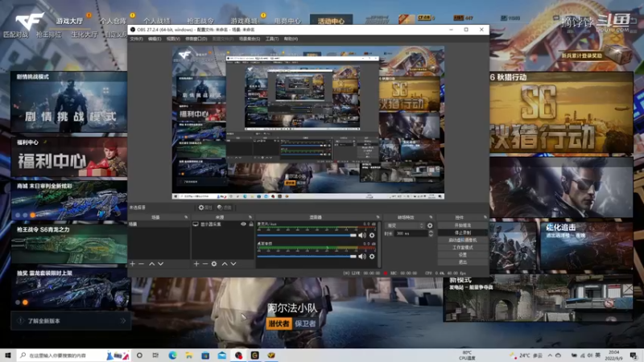Click Start Virtual Camera button
This screenshot has width=644, height=362.
462,240
